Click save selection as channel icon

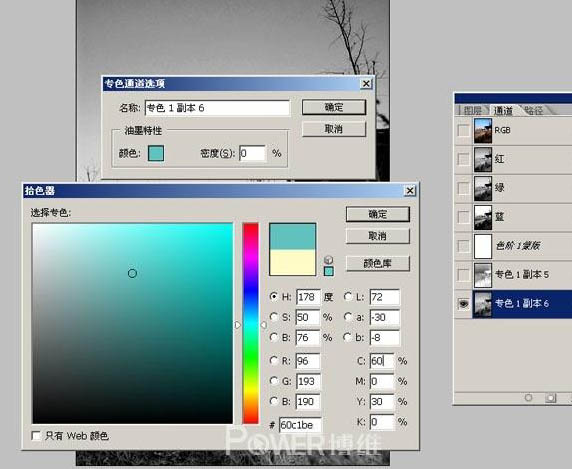[550, 398]
